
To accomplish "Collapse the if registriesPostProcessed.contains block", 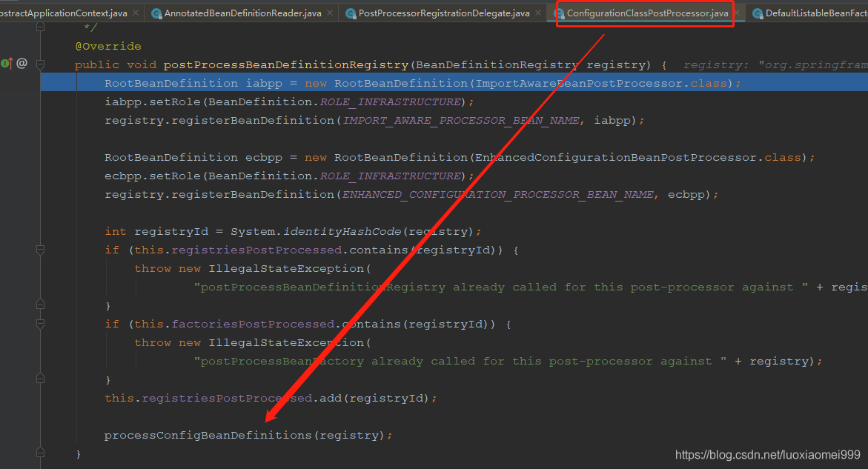I will 41,250.
